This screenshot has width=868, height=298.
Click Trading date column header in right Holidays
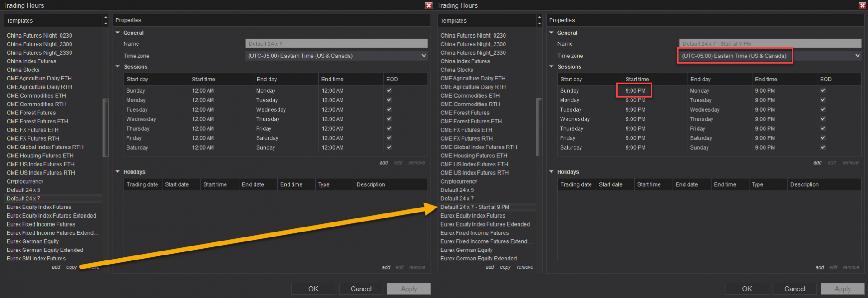click(576, 184)
